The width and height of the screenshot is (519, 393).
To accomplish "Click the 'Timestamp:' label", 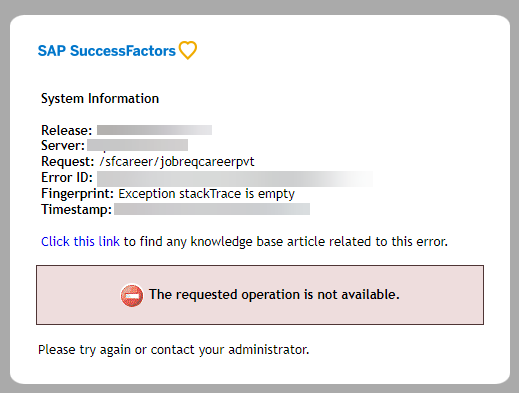I will tap(76, 209).
